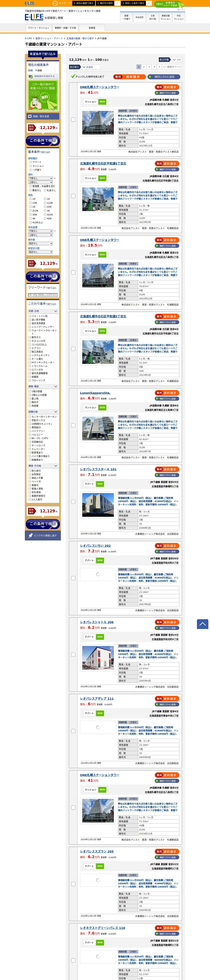Screen dimensions: 210x980
Task: Open 中古住宅 navigation item
Action: click(x=140, y=17)
